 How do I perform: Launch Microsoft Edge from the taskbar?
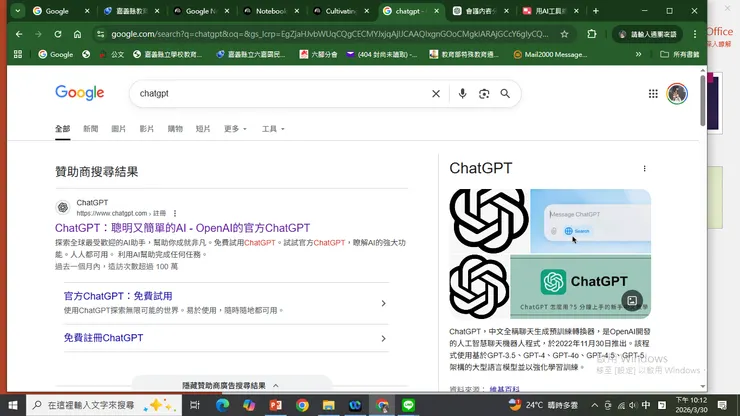point(222,405)
